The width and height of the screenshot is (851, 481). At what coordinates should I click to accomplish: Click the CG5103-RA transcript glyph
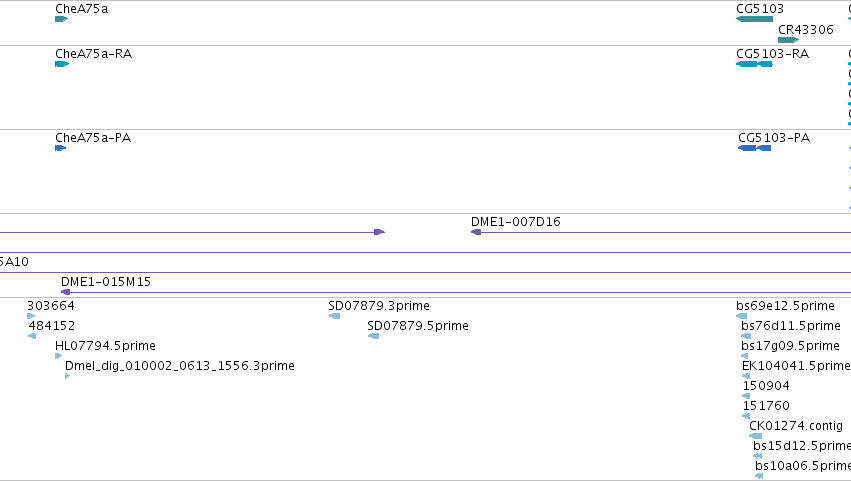(x=754, y=64)
